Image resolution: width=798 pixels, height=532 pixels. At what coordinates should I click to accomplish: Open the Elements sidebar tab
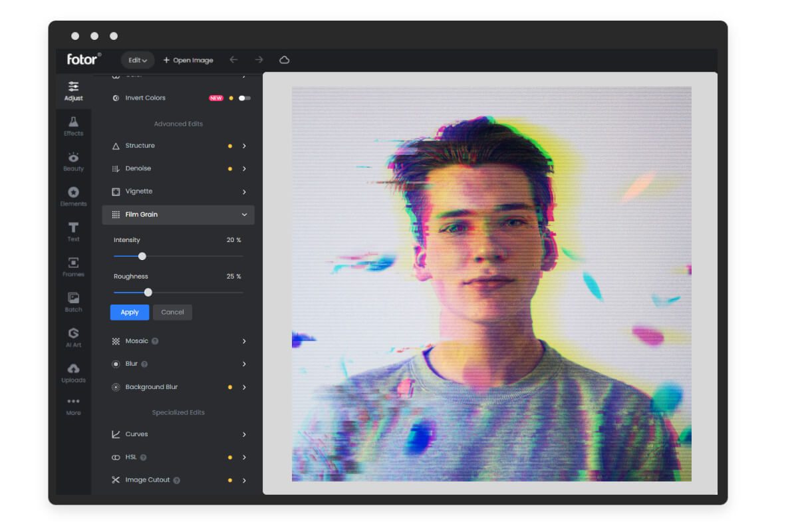pos(74,197)
